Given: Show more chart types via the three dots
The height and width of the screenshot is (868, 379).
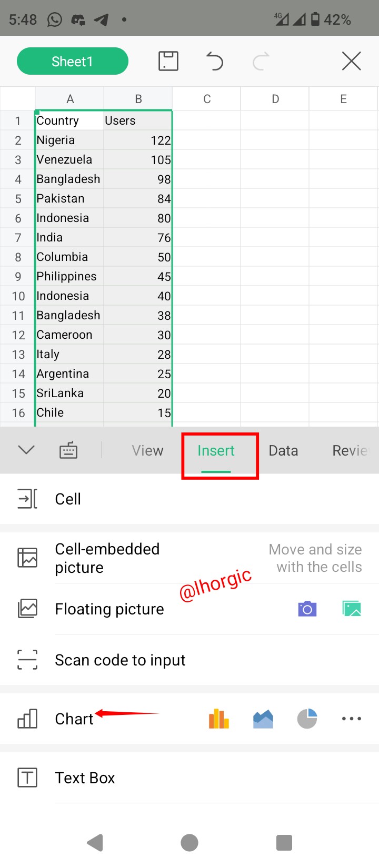Looking at the screenshot, I should [351, 719].
